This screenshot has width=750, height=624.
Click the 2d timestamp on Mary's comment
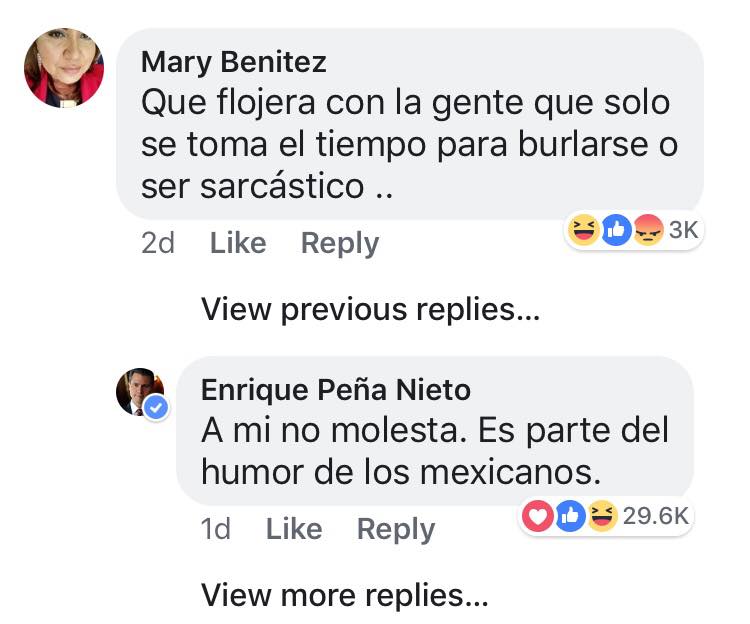tap(158, 243)
